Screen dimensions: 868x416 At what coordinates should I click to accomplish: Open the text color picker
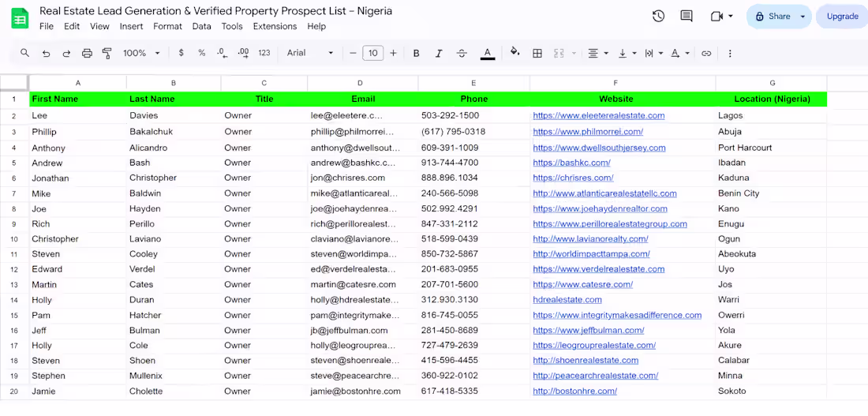point(488,53)
